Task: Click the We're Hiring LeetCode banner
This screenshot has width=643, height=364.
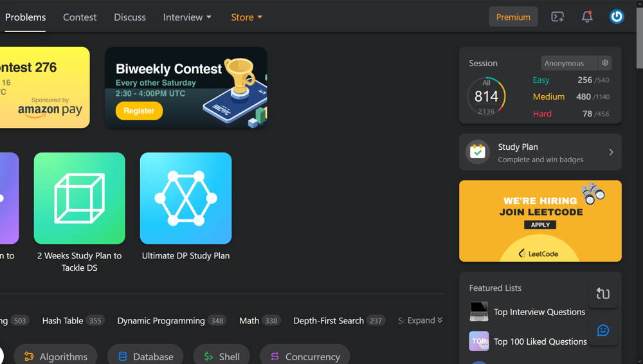Action: [x=540, y=221]
